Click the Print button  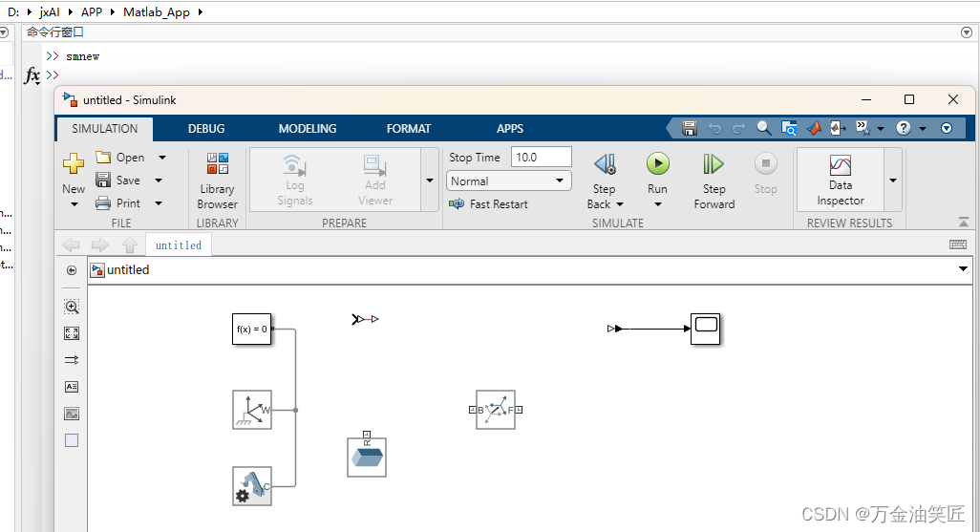coord(117,203)
